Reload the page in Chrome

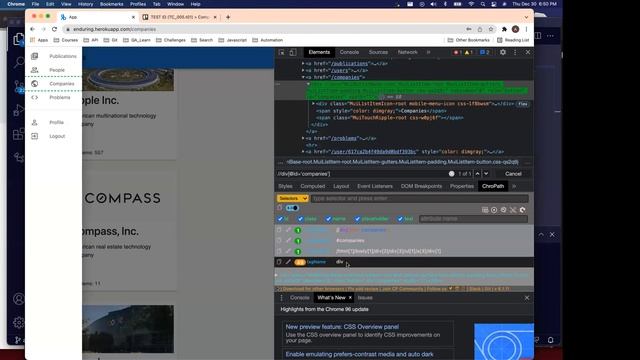[54, 29]
